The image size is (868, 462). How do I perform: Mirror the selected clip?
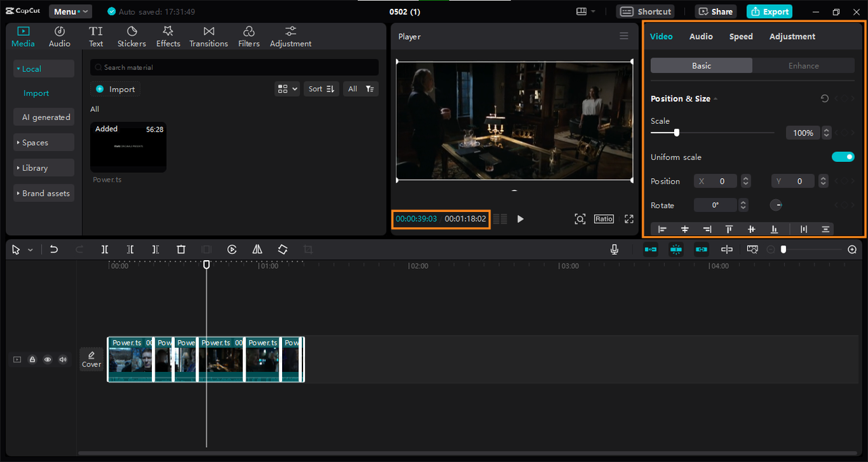pyautogui.click(x=257, y=249)
